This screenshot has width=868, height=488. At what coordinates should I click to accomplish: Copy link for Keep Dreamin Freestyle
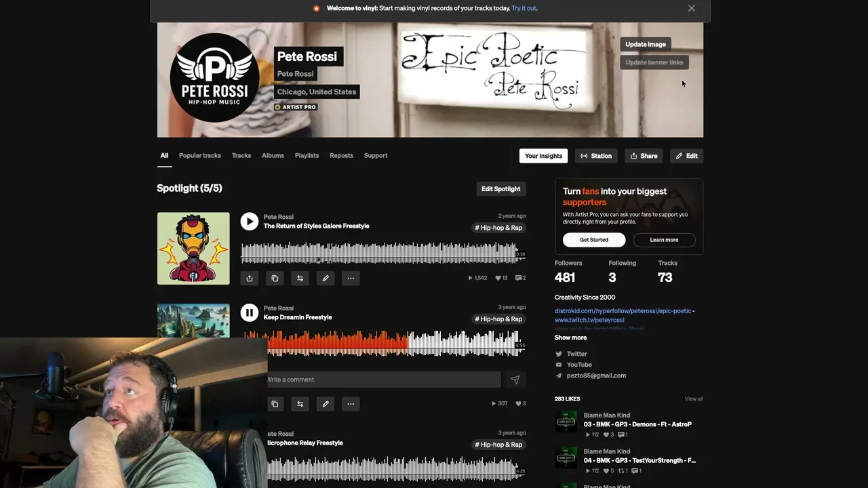click(x=275, y=404)
